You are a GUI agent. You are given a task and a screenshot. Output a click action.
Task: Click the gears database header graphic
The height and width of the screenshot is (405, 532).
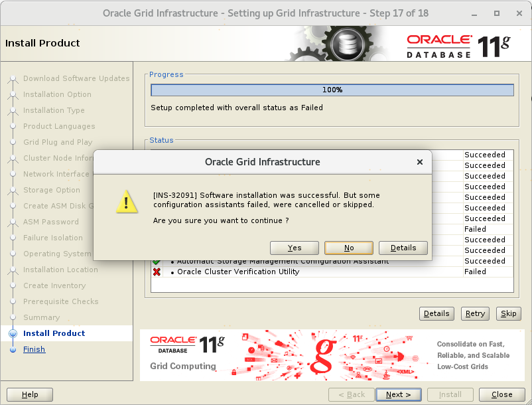[x=344, y=45]
